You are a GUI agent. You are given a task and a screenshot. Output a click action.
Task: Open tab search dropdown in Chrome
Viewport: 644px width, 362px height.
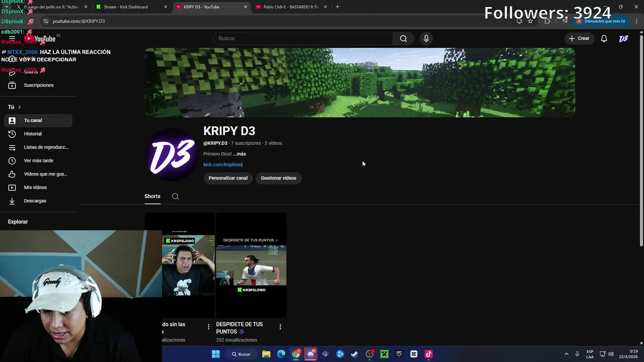(x=7, y=7)
